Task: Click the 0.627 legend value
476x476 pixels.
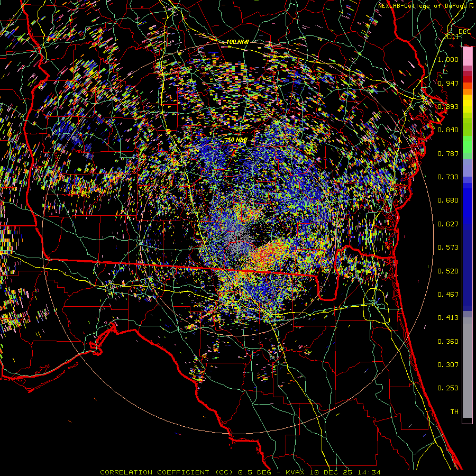Action: (448, 224)
